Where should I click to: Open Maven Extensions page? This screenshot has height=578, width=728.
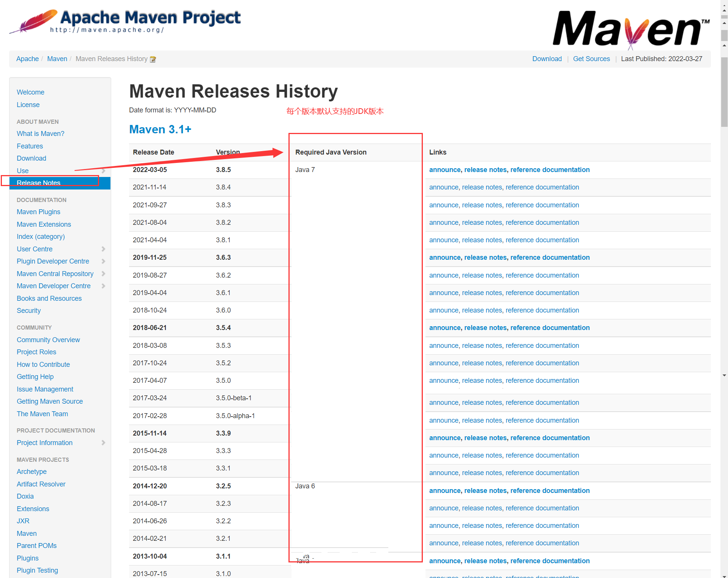coord(44,224)
